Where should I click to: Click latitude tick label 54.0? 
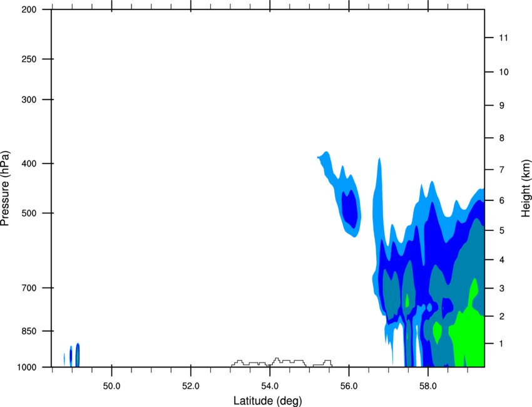[x=270, y=386]
